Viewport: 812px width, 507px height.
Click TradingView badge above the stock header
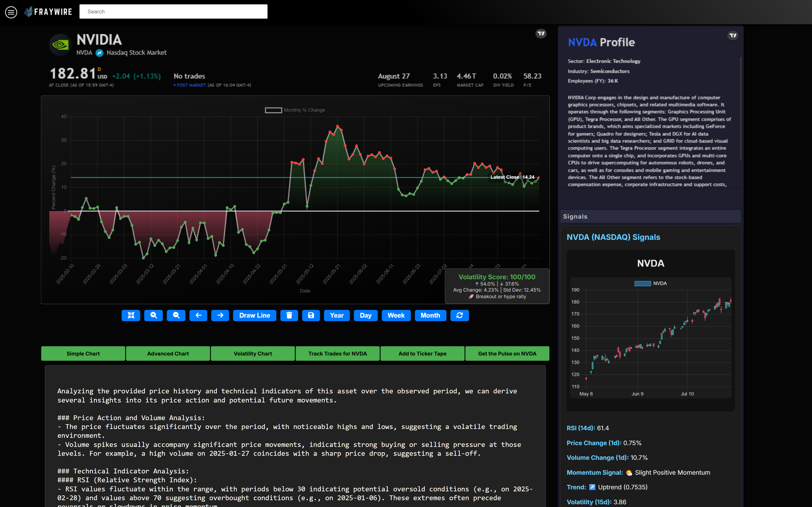(540, 34)
